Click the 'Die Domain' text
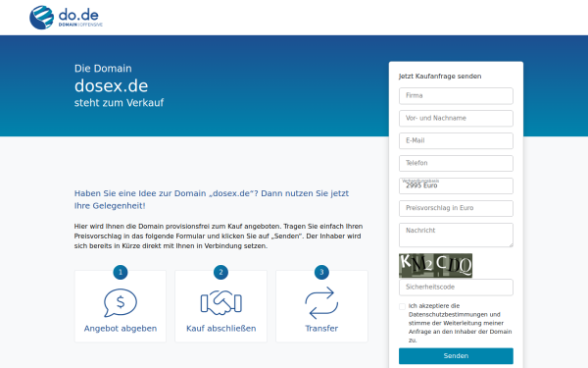The image size is (588, 368). point(103,69)
